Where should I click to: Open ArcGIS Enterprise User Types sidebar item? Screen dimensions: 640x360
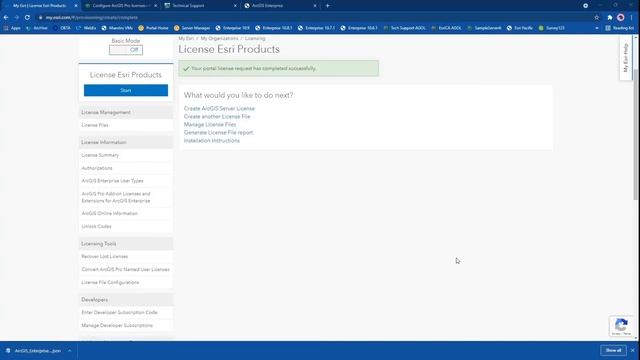tap(112, 181)
